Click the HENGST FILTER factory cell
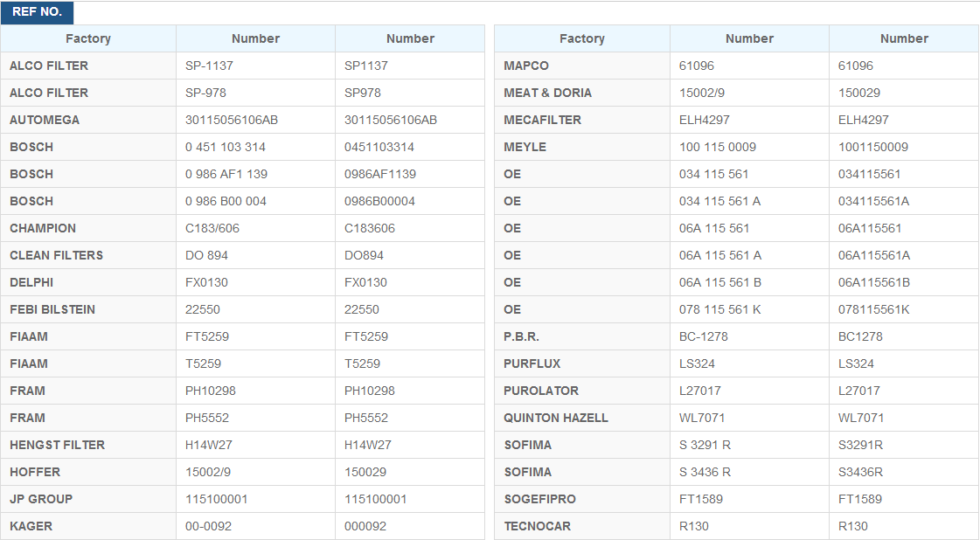This screenshot has width=980, height=540. click(88, 445)
